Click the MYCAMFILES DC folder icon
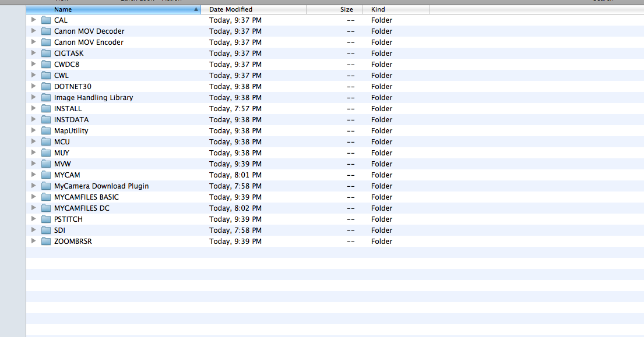The height and width of the screenshot is (337, 644). pyautogui.click(x=46, y=208)
